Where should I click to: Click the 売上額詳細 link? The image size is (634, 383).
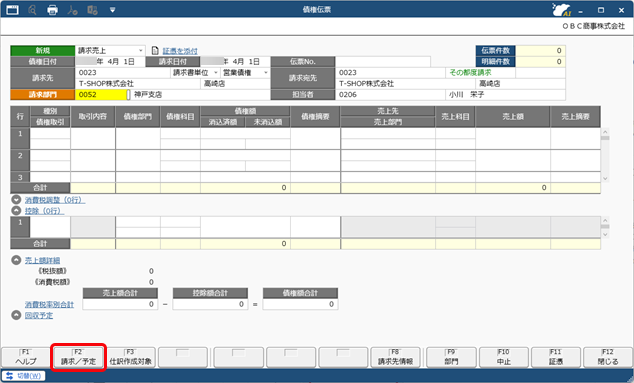[42, 260]
